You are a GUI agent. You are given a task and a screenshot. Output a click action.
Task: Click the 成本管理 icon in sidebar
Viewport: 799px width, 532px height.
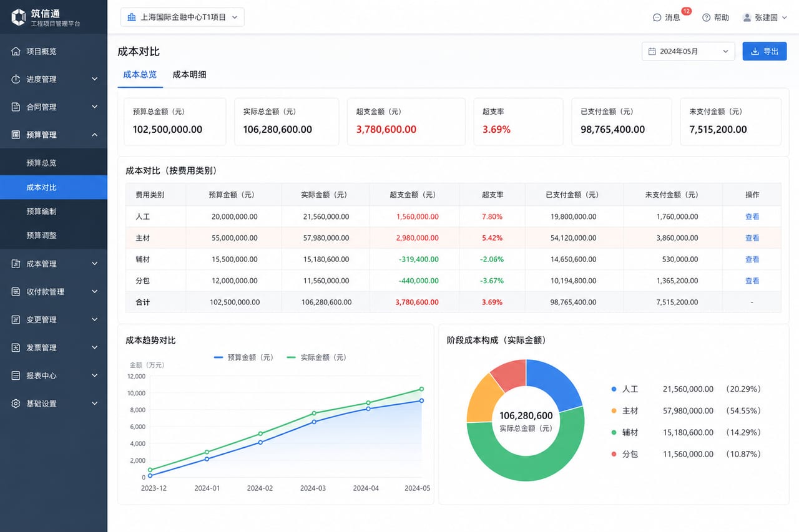tap(16, 264)
